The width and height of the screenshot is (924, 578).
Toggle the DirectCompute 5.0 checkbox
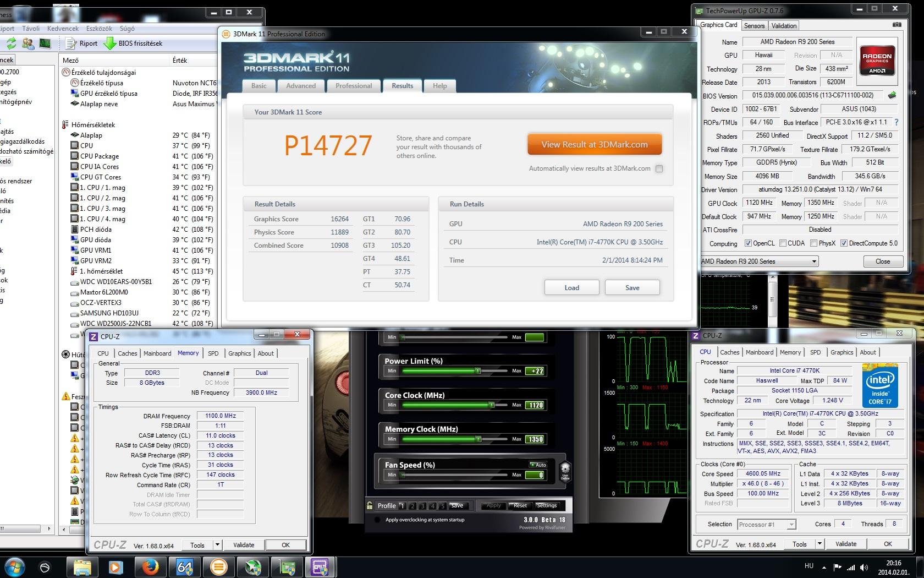pos(844,243)
